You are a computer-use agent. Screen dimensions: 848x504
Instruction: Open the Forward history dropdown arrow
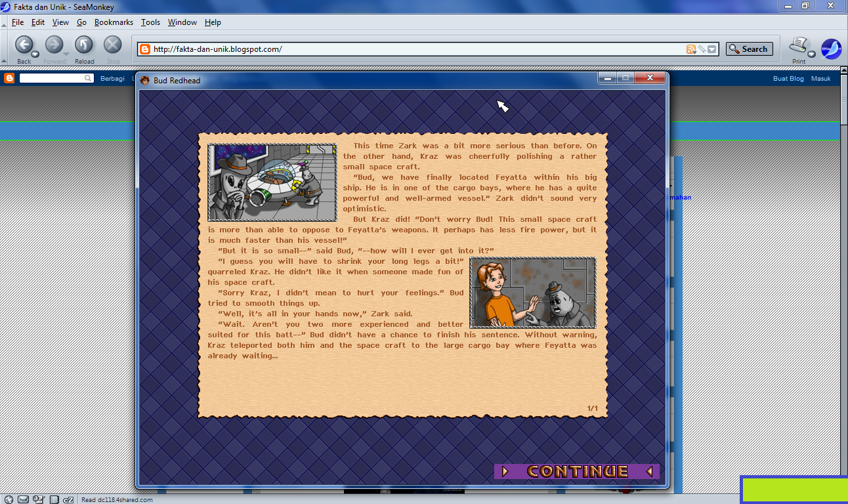pyautogui.click(x=66, y=54)
